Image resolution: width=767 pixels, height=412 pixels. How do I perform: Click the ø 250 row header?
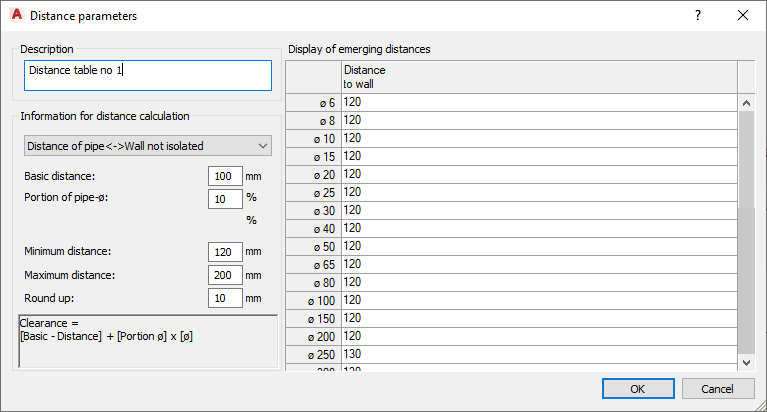(x=314, y=355)
